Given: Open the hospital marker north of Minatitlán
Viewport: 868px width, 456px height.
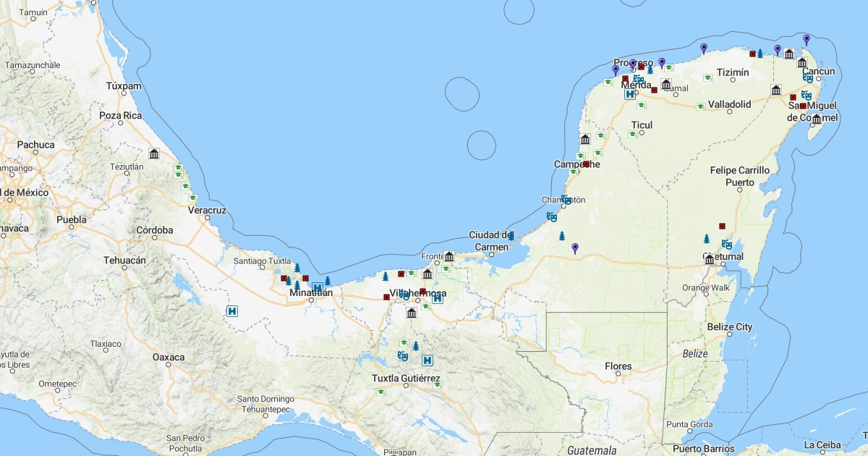Looking at the screenshot, I should 317,287.
